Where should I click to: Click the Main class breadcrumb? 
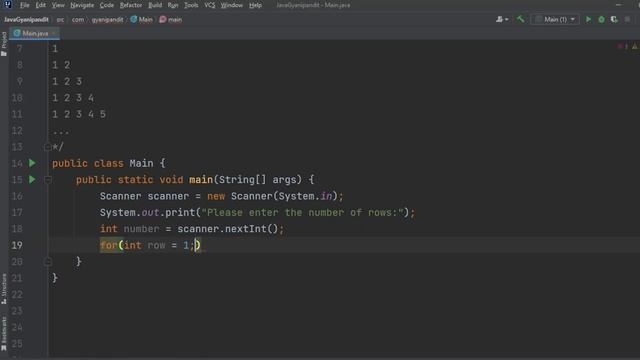pos(142,20)
